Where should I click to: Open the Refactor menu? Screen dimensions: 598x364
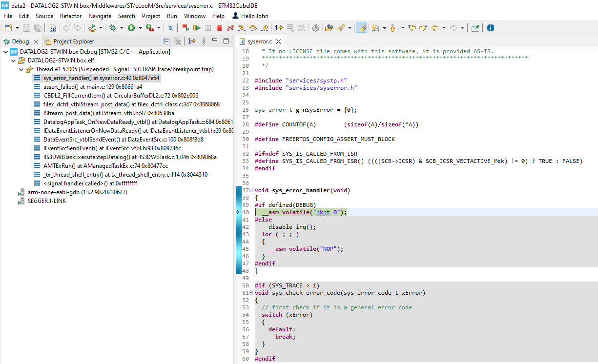(70, 16)
